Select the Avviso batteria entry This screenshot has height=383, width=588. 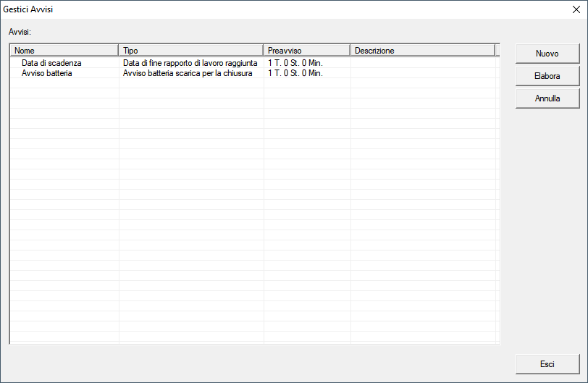47,73
